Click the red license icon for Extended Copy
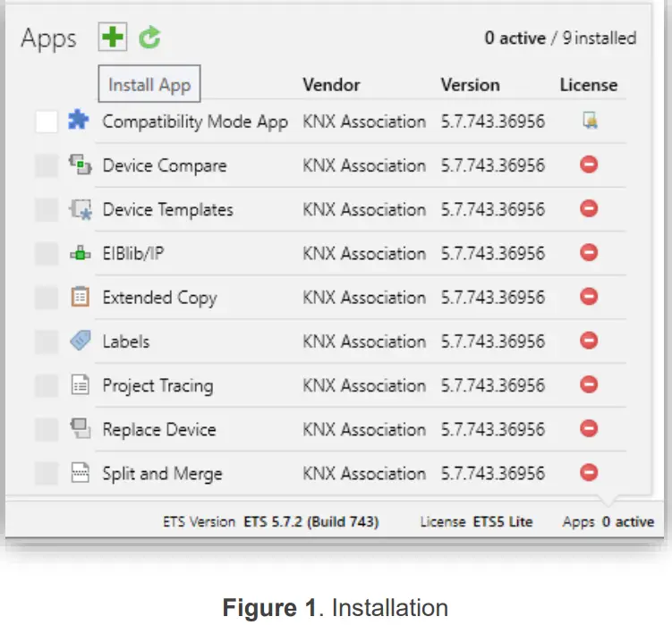 589,297
